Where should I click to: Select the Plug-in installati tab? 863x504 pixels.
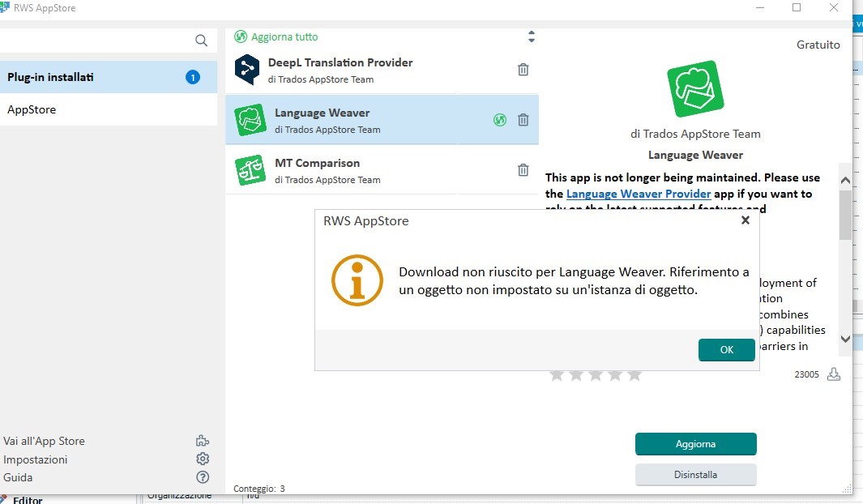[109, 77]
